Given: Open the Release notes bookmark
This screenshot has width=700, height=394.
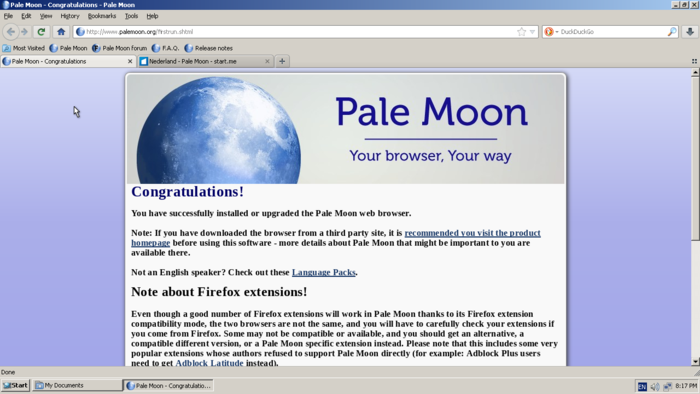Looking at the screenshot, I should coord(208,48).
